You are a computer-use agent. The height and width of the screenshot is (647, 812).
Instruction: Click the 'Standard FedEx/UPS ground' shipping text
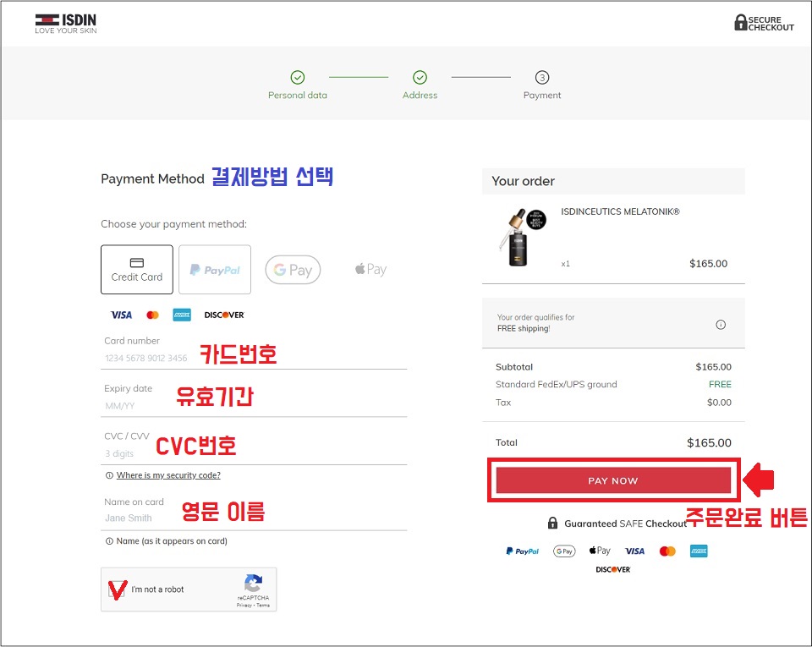[557, 385]
